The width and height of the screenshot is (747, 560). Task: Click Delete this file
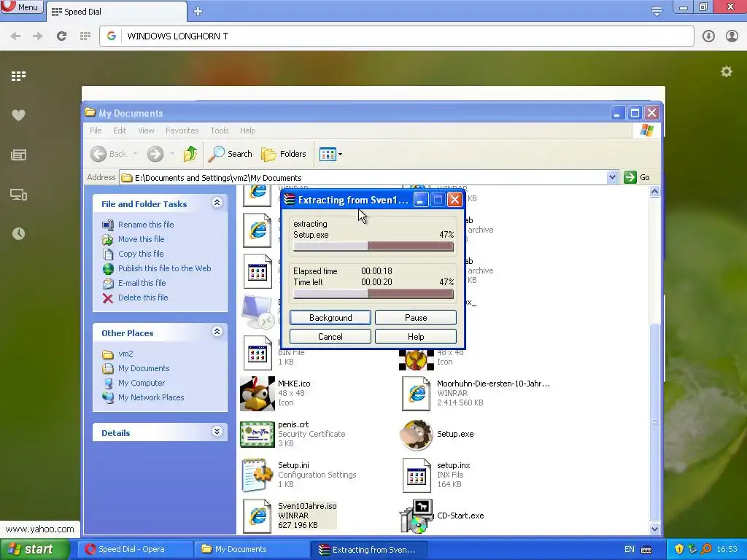point(143,297)
